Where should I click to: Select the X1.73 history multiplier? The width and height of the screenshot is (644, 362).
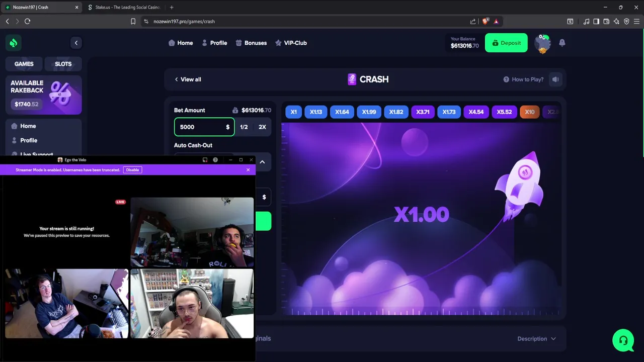[449, 112]
